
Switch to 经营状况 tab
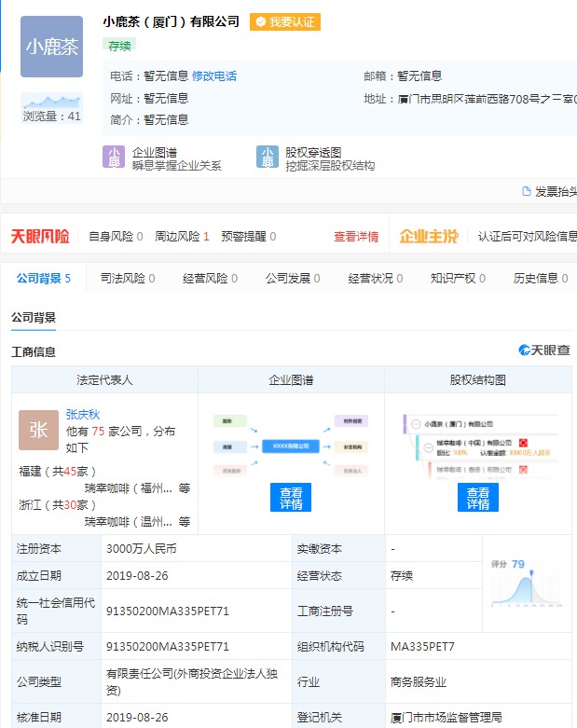[376, 278]
